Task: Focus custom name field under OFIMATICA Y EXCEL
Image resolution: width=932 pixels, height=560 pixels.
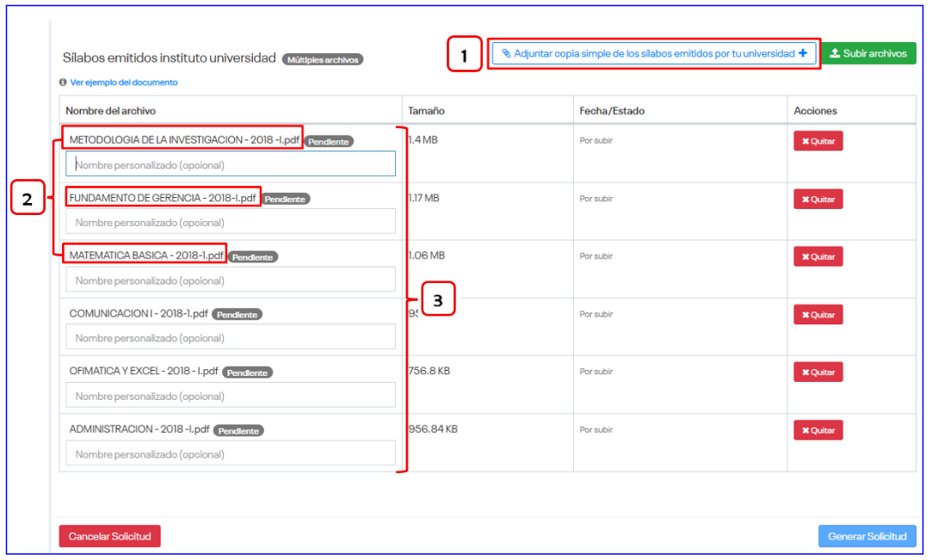Action: [x=231, y=396]
